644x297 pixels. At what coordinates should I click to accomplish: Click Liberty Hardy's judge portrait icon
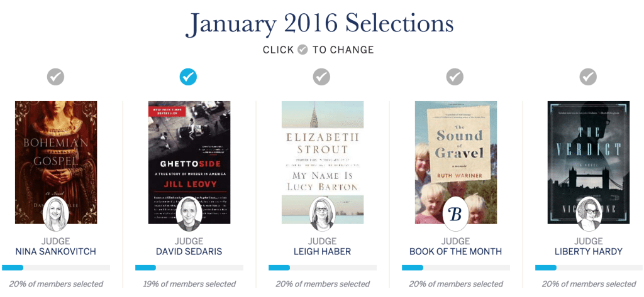(x=589, y=214)
